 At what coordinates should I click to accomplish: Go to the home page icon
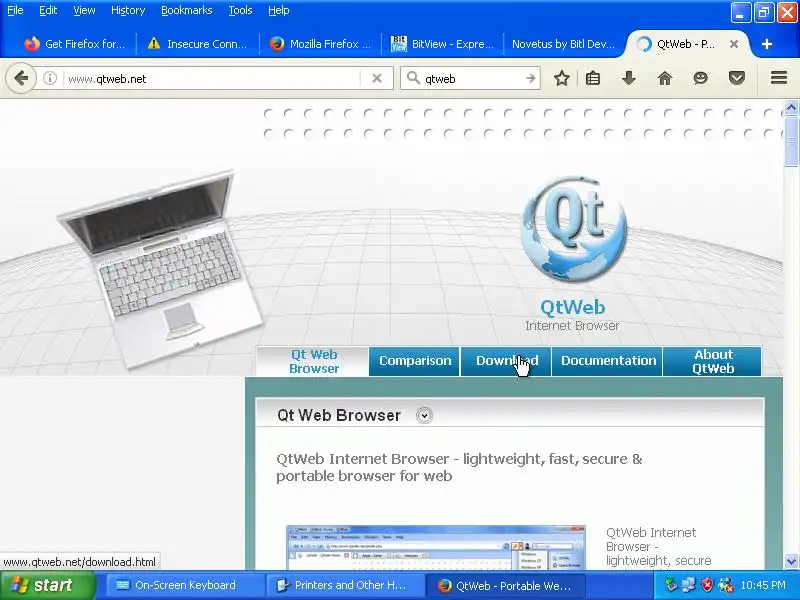click(665, 79)
